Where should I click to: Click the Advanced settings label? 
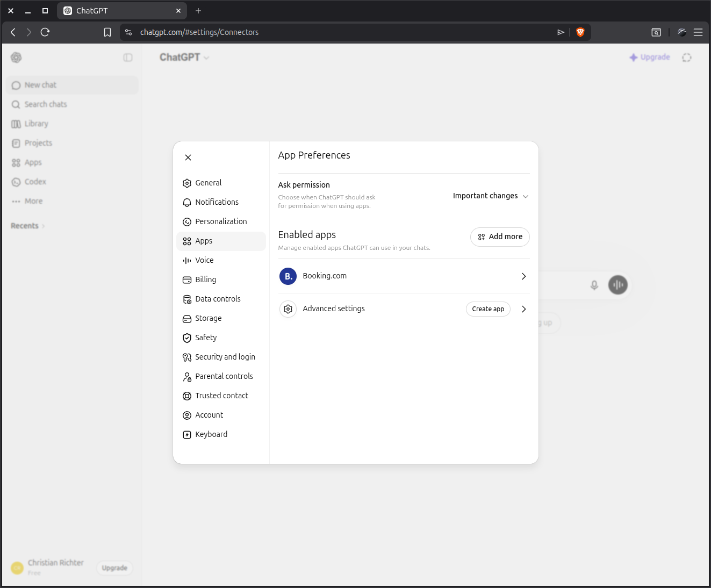point(334,309)
